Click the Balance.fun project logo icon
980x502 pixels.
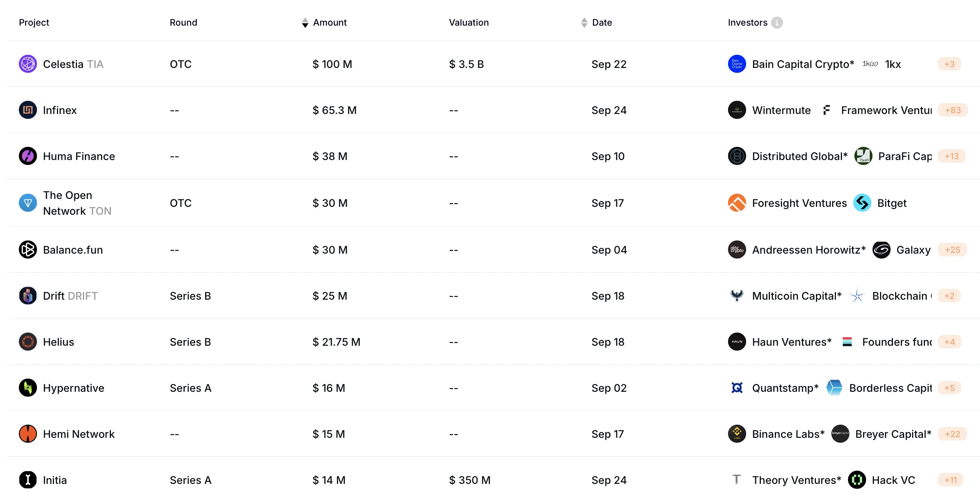pos(28,249)
